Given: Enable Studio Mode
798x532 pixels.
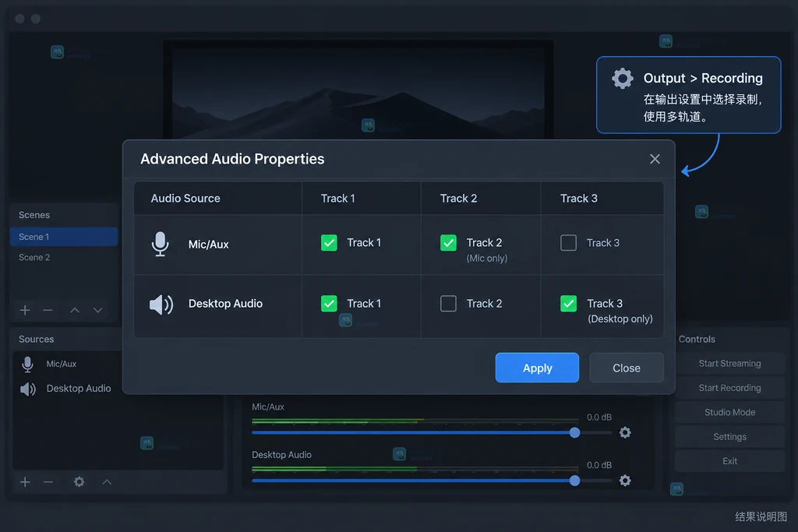Looking at the screenshot, I should (x=729, y=413).
